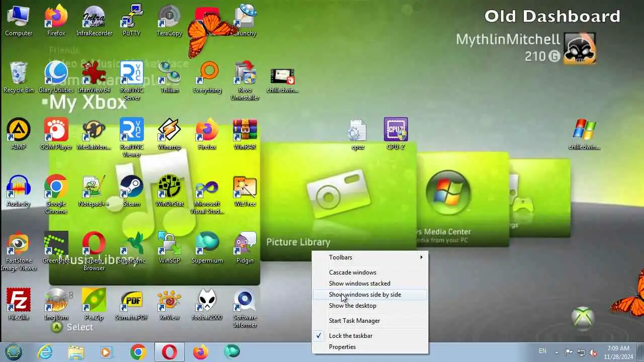Viewport: 644px width, 362px height.
Task: Expand the Toolbars submenu
Action: pos(370,257)
